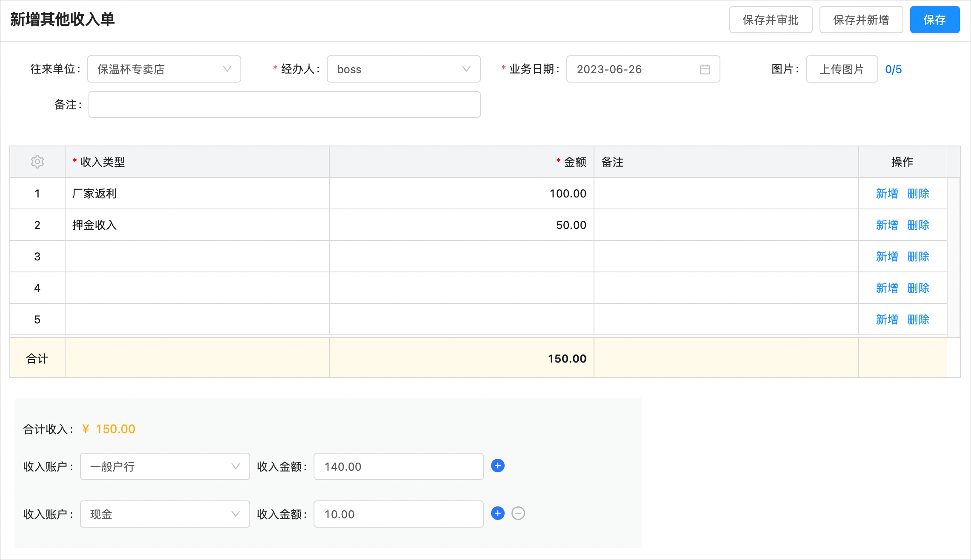The width and height of the screenshot is (971, 560).
Task: Click the 保存并新增 button
Action: [x=861, y=20]
